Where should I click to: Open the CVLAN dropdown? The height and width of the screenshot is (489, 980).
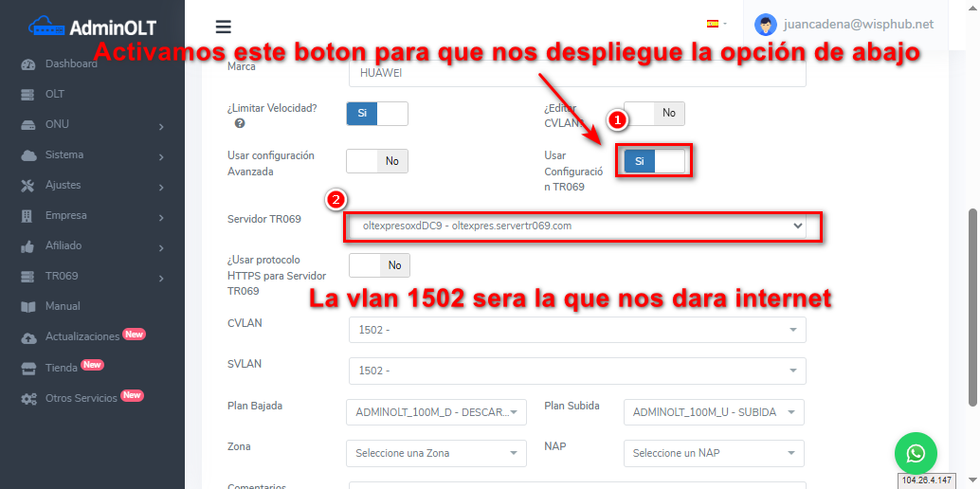[x=576, y=330]
